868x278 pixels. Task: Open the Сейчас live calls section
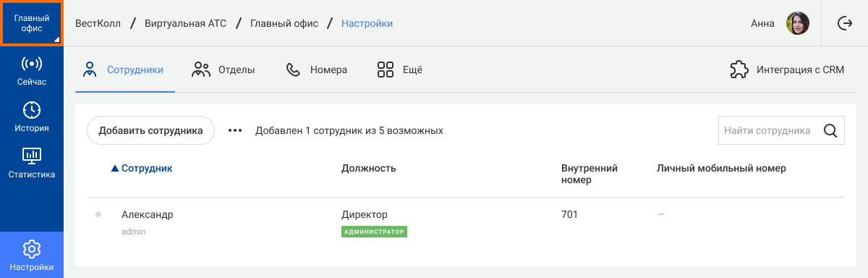[32, 70]
